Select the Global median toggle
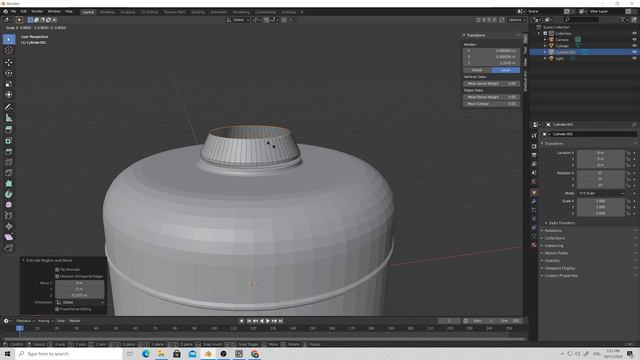The height and width of the screenshot is (360, 640). click(x=477, y=70)
